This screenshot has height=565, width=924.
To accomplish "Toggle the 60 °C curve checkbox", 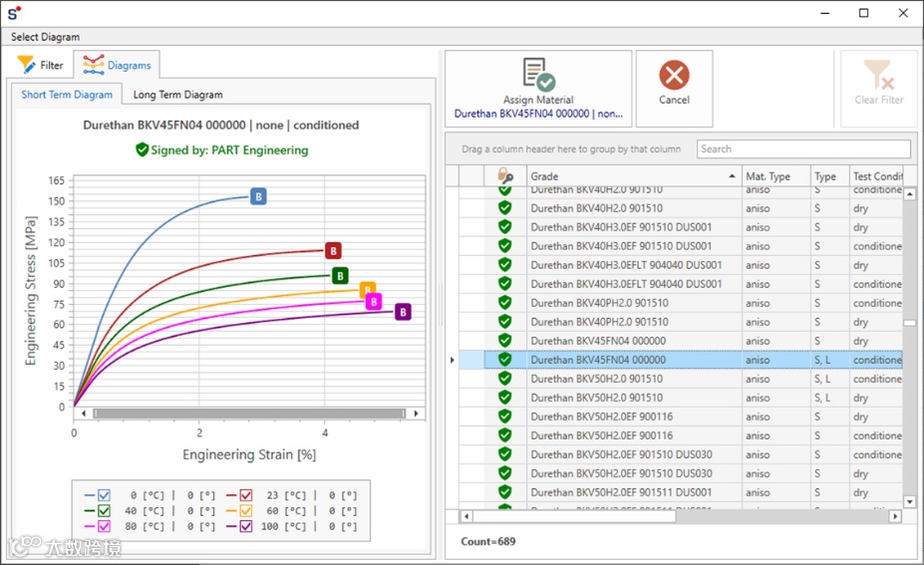I will pos(246,511).
